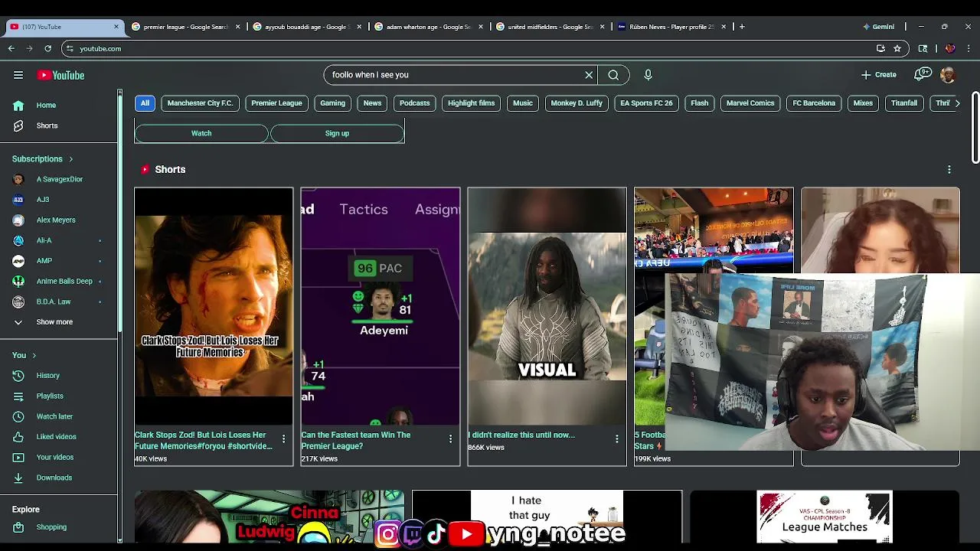Click the YouTube logo
This screenshot has height=551, width=980.
(x=60, y=75)
